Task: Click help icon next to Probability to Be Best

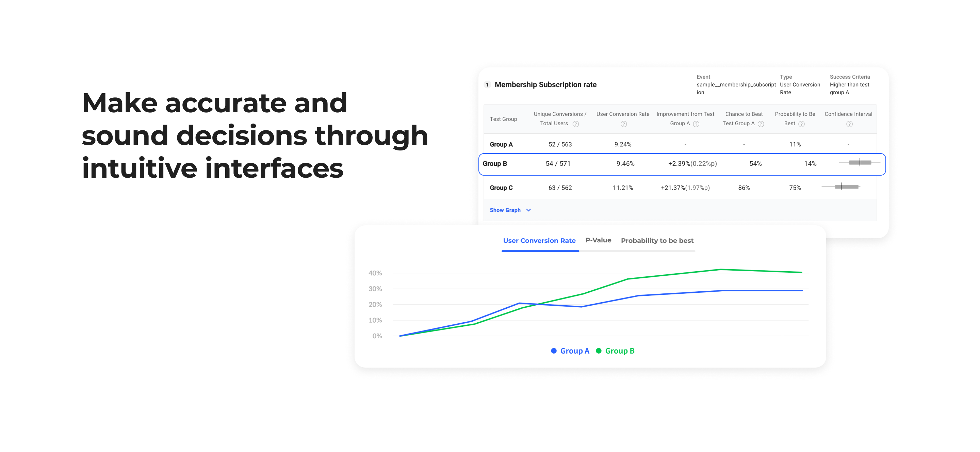Action: tap(801, 124)
